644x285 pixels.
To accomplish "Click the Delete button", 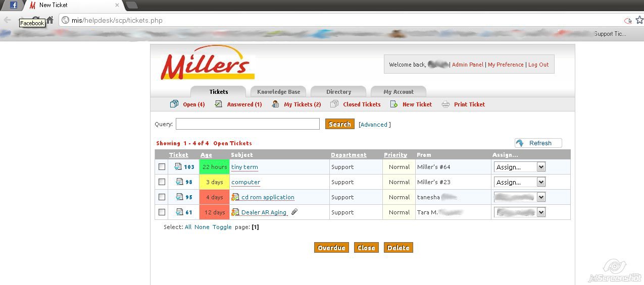I will tap(399, 248).
